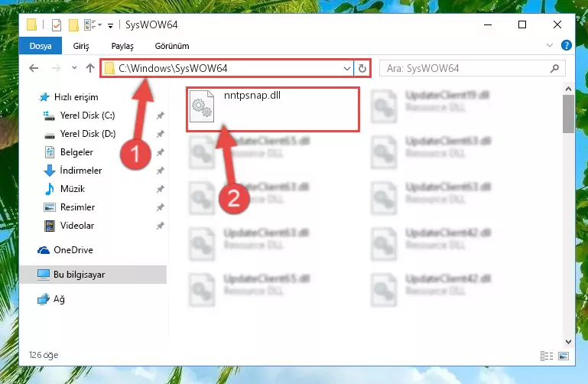Click the folder icon in address bar
This screenshot has height=384, width=588.
point(109,69)
